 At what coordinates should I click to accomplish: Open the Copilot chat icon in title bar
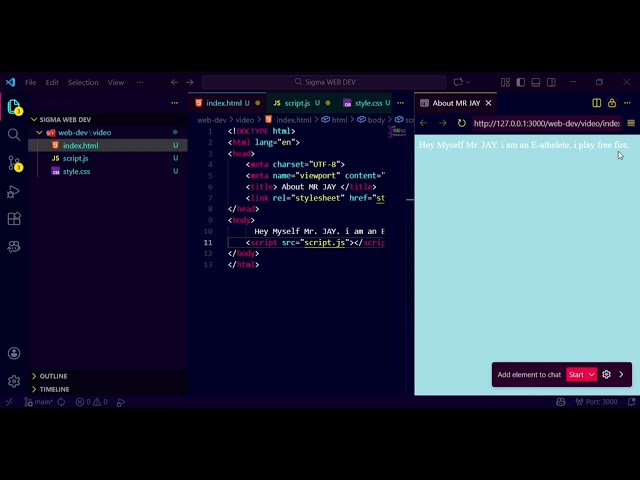(458, 82)
